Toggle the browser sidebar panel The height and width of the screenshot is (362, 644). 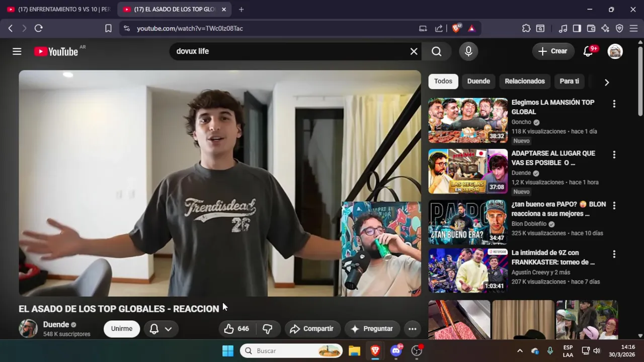577,29
